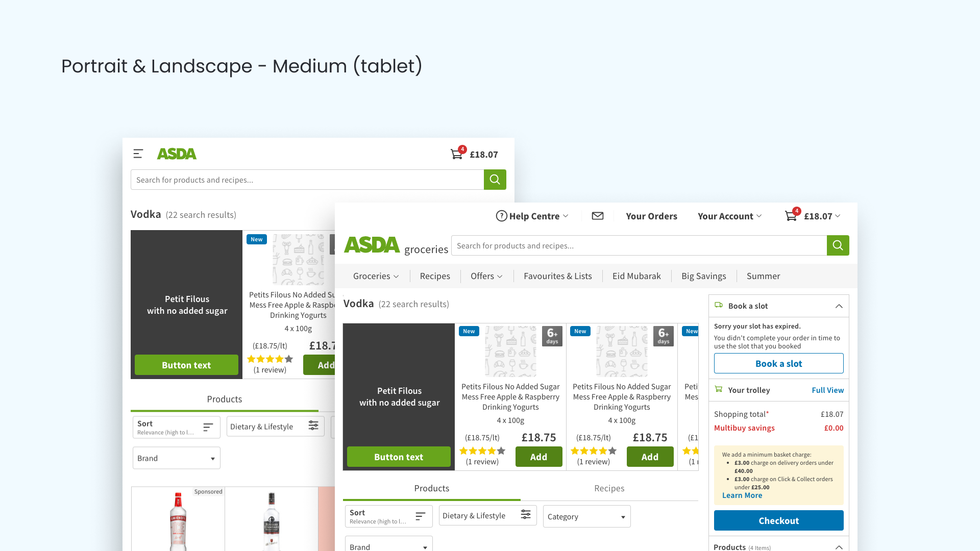Collapse the Book a slot panel

839,306
